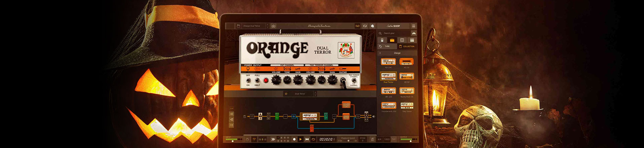
Task: Switch to the rack effects gear category
Action: tap(412, 40)
